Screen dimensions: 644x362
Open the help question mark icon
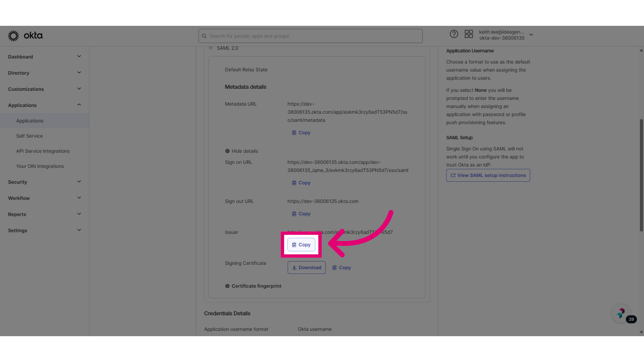[x=454, y=34]
